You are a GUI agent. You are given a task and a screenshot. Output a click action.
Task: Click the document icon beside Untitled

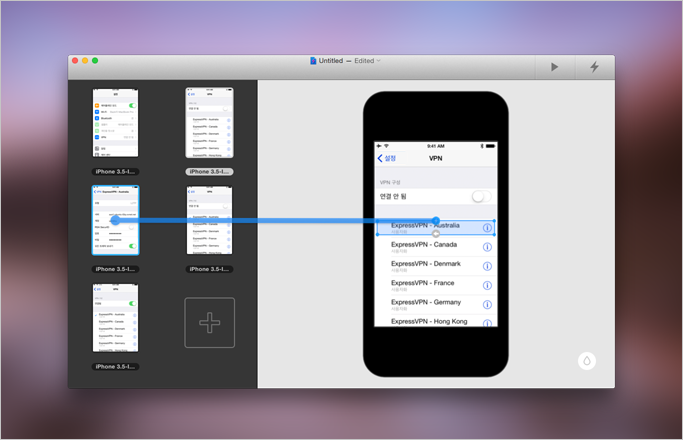(x=313, y=61)
